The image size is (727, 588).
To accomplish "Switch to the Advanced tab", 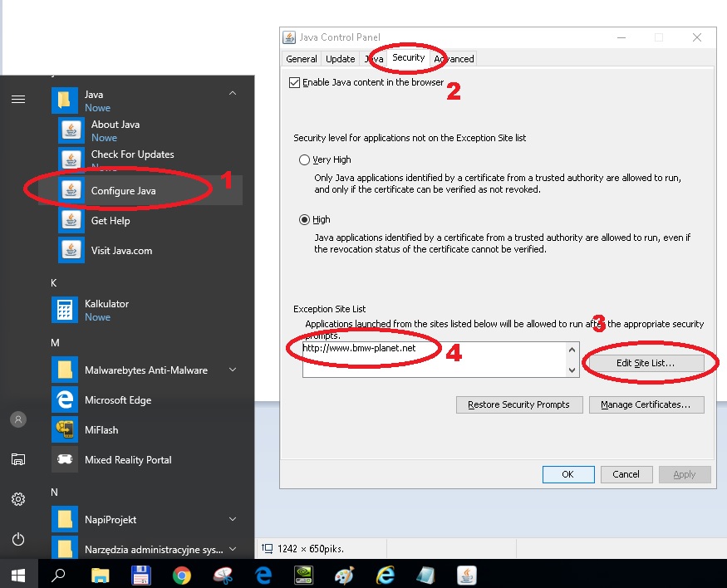I will 454,59.
